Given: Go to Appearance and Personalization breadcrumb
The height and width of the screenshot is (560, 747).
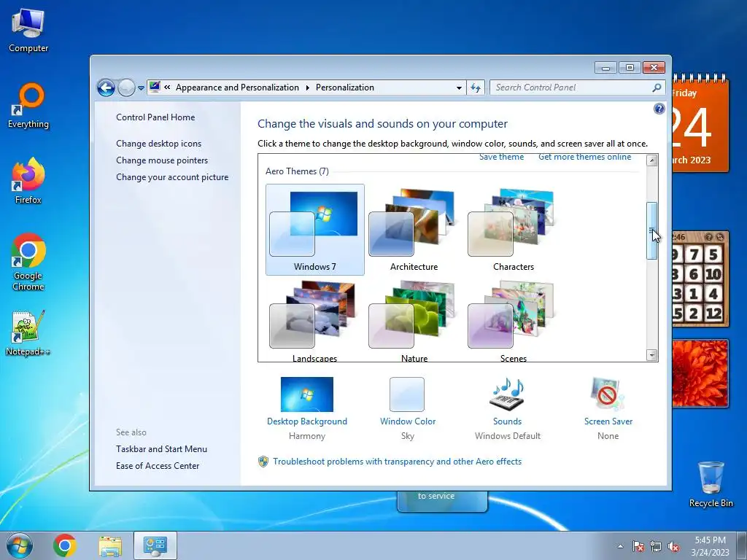Looking at the screenshot, I should (237, 87).
